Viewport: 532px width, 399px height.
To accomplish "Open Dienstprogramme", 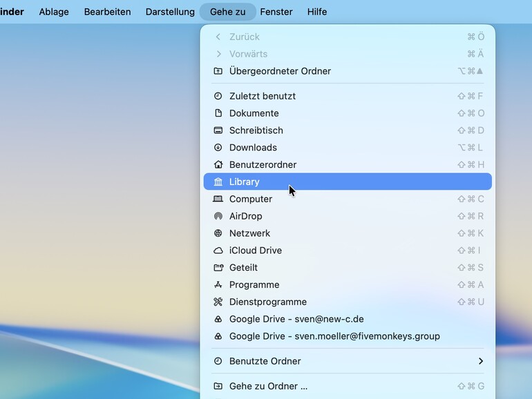I will point(348,302).
